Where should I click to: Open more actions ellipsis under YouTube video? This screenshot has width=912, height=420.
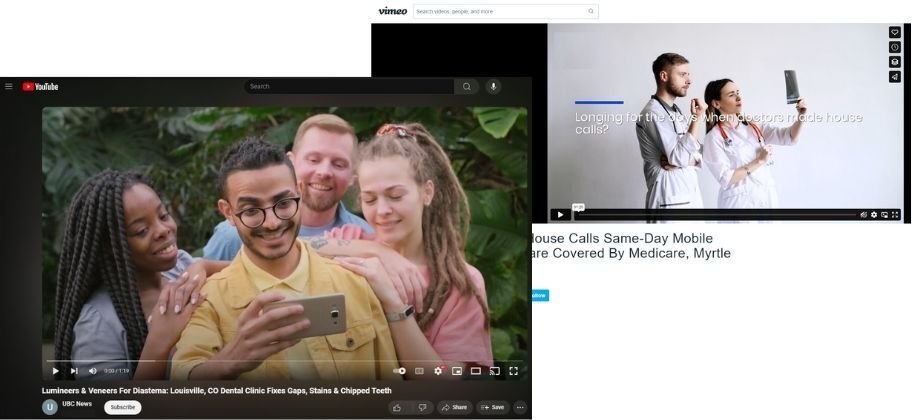tap(519, 407)
